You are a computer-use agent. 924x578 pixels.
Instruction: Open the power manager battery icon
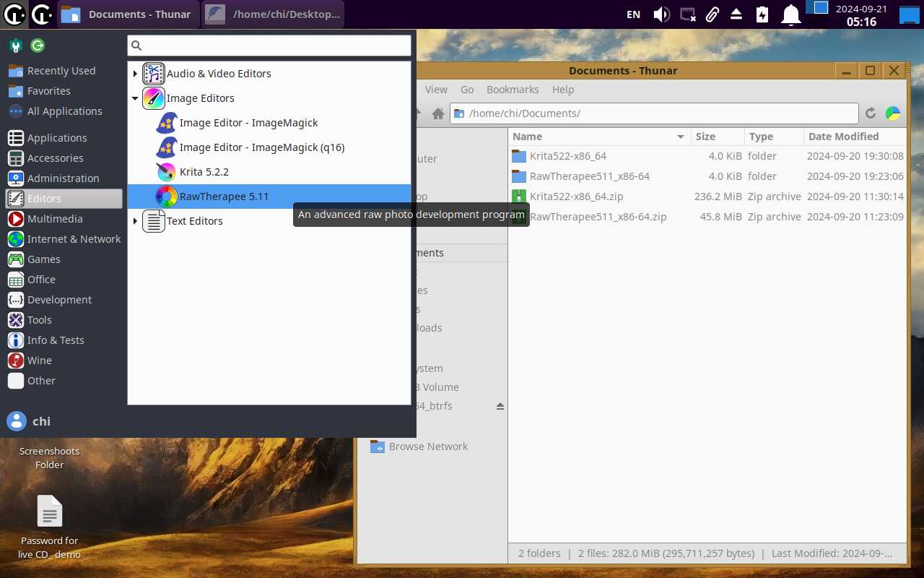click(x=762, y=14)
